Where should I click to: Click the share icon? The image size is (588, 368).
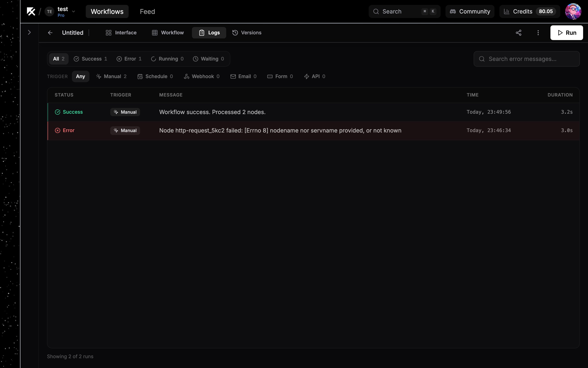(519, 33)
